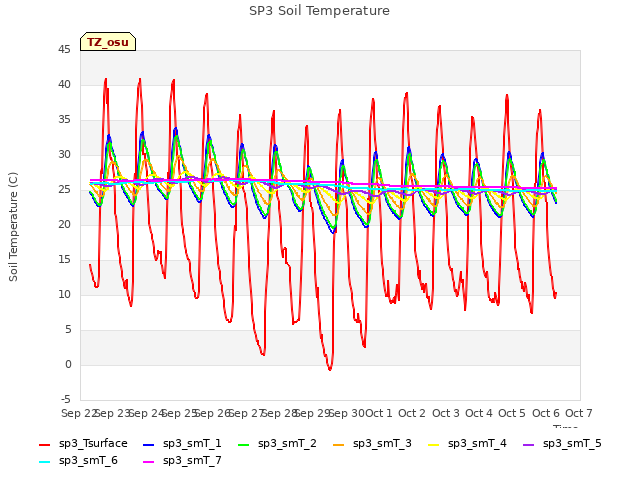Click the 45 y-axis tick label
Screen dimensions: 640x480
pos(64,50)
